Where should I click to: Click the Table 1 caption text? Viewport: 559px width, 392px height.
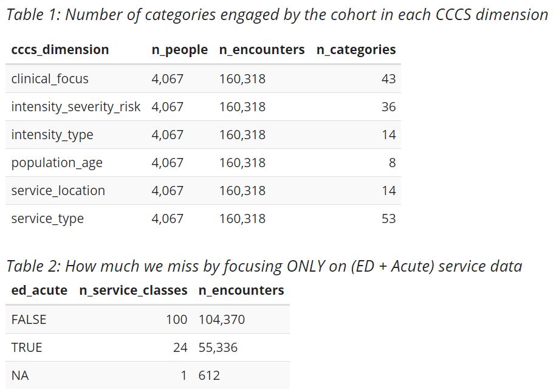click(x=277, y=15)
